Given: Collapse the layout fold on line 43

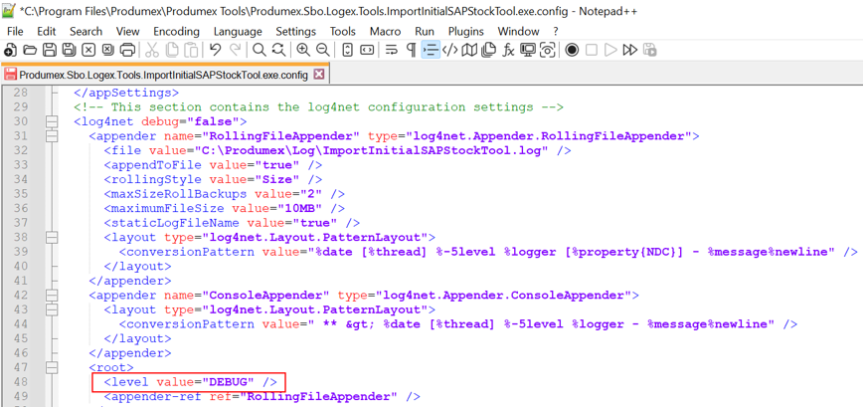Looking at the screenshot, I should tap(52, 309).
